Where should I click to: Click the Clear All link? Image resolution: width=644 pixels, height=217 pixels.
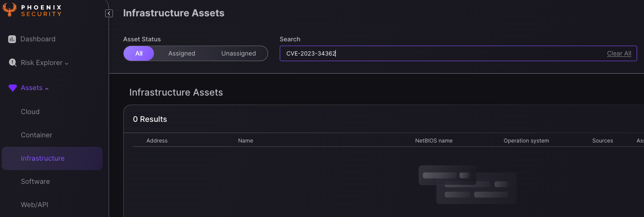point(619,53)
